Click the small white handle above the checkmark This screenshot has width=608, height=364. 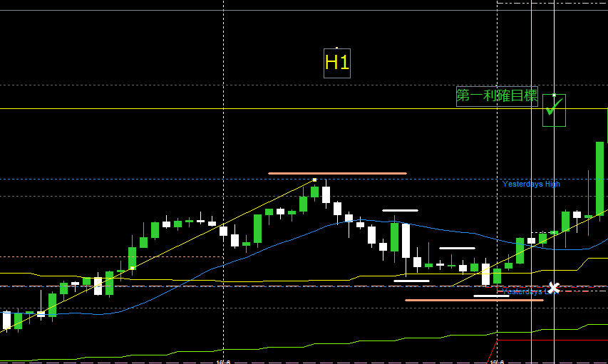(554, 95)
